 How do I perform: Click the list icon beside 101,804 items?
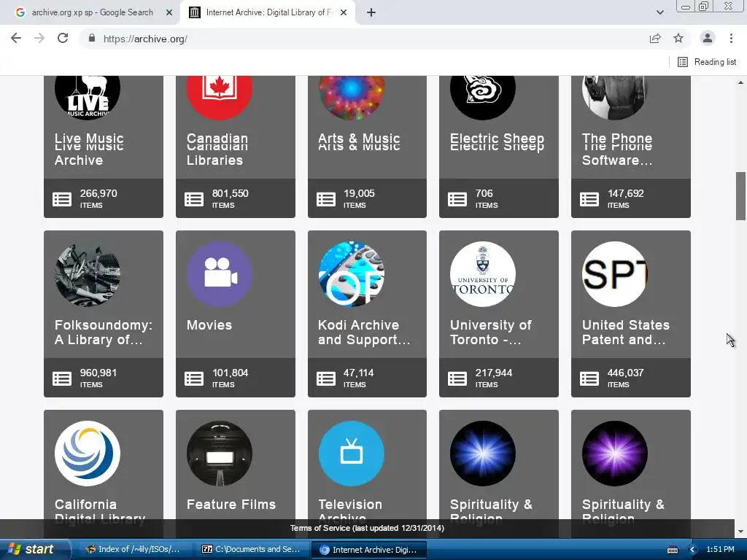[194, 378]
